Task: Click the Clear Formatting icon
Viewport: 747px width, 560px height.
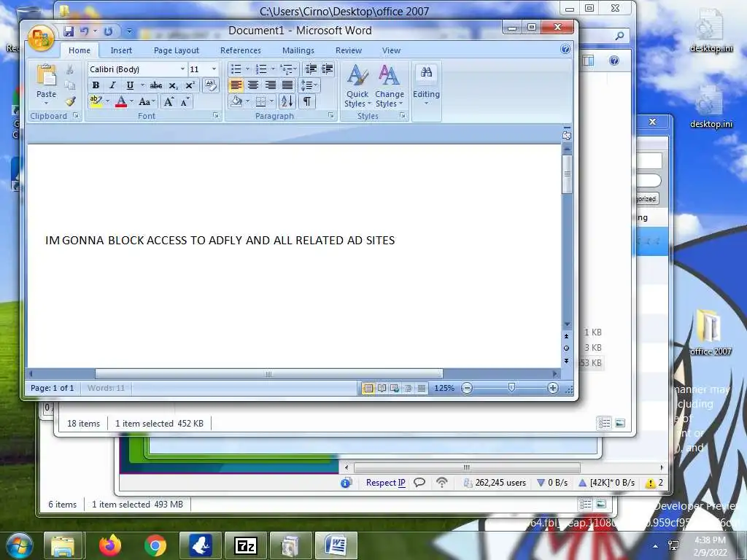Action: (x=211, y=86)
